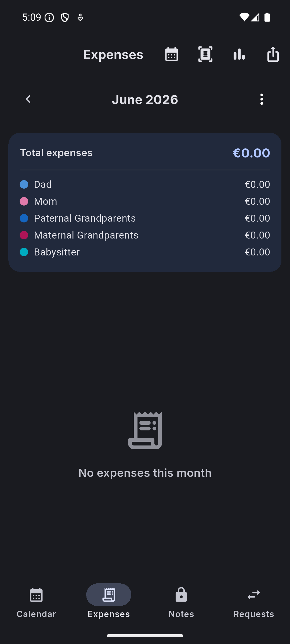Viewport: 290px width, 644px height.
Task: Tap the Dad blue color dot
Action: point(24,185)
